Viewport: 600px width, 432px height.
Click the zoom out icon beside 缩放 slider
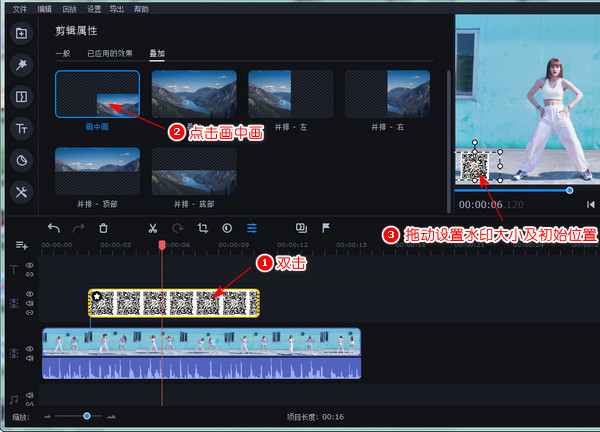47,416
